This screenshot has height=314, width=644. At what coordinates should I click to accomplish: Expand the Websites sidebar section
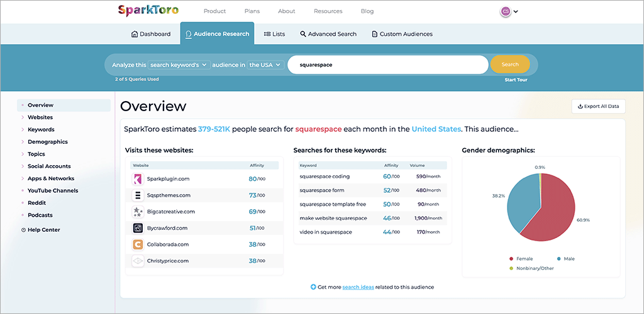[x=40, y=117]
